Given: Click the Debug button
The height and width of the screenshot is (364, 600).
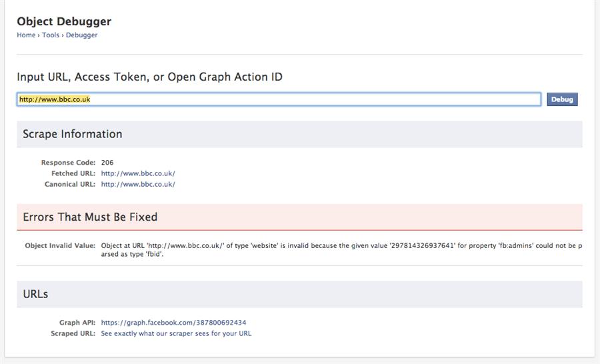Looking at the screenshot, I should click(561, 99).
